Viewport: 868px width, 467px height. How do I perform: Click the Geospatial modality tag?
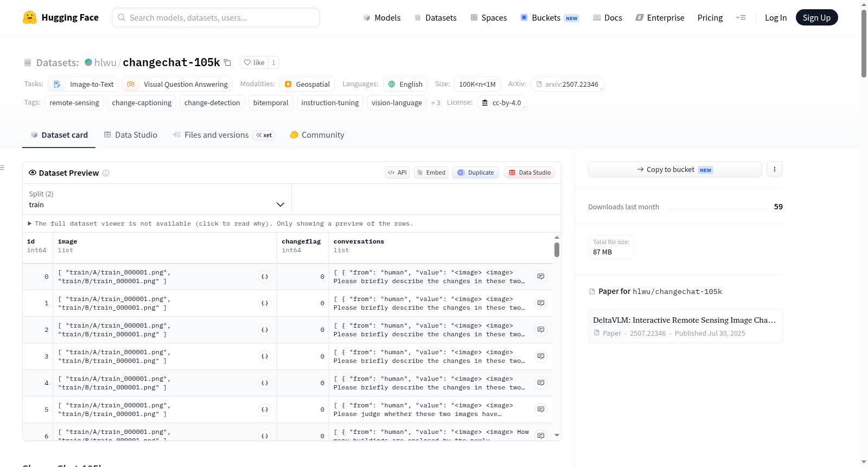tap(307, 84)
